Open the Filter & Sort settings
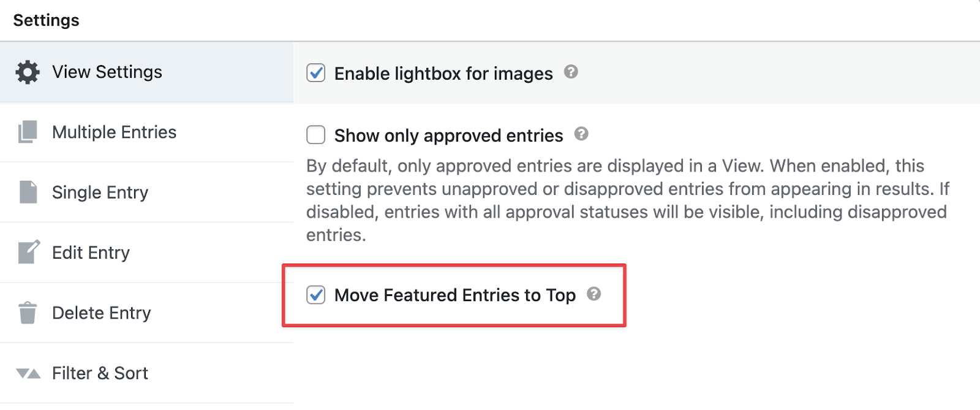Image resolution: width=980 pixels, height=410 pixels. [x=100, y=373]
